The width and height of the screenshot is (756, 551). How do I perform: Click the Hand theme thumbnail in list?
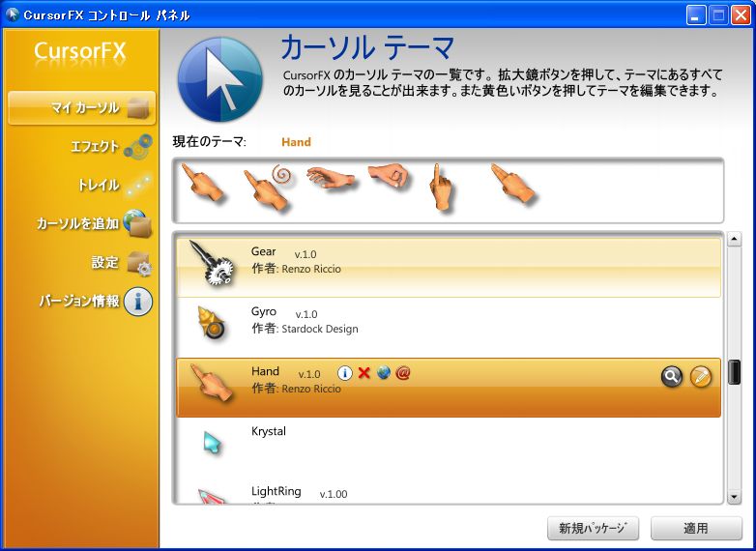[x=211, y=382]
